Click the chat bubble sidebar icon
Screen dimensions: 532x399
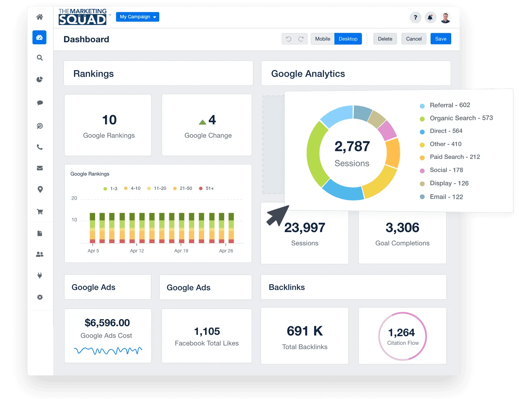[40, 103]
